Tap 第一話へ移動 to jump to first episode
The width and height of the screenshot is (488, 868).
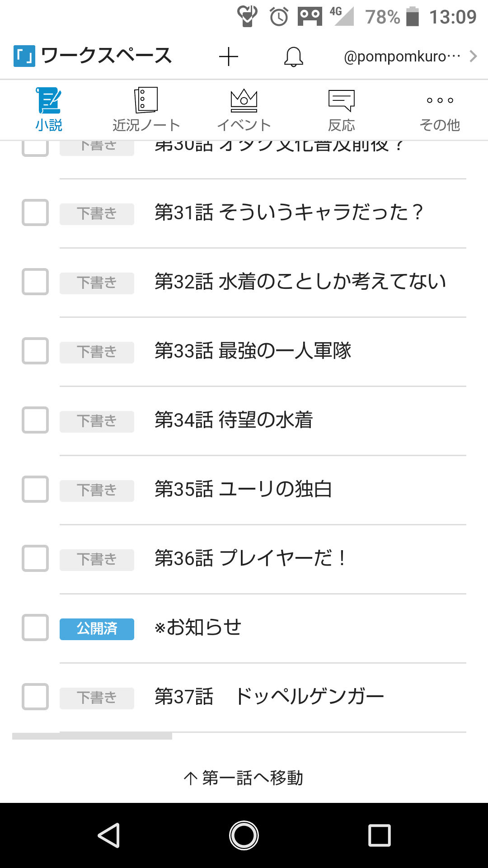coord(244,778)
